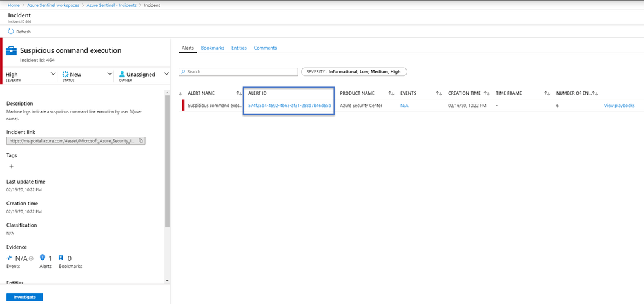Image resolution: width=644 pixels, height=304 pixels.
Task: Sort by Time Frame column arrows
Action: click(547, 93)
